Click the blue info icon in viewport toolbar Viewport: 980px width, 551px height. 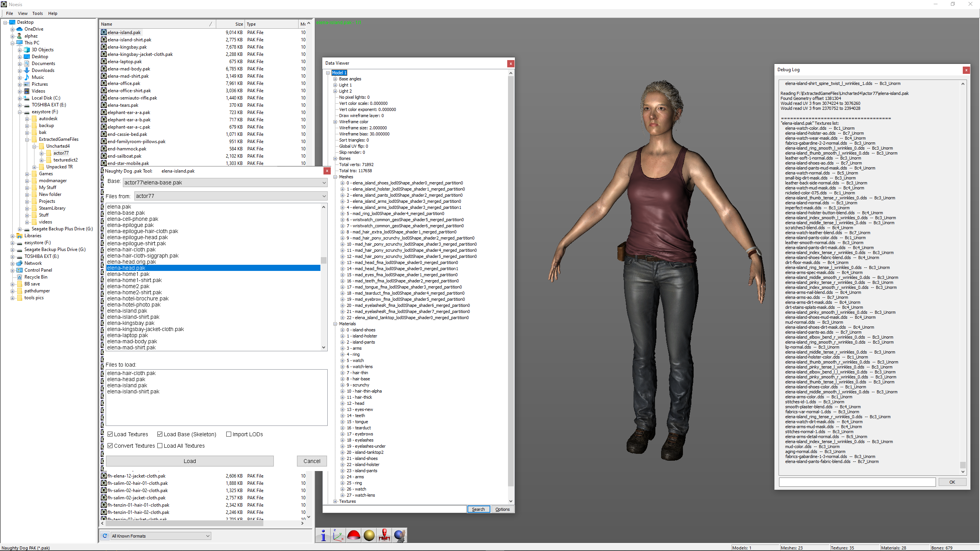(x=323, y=535)
